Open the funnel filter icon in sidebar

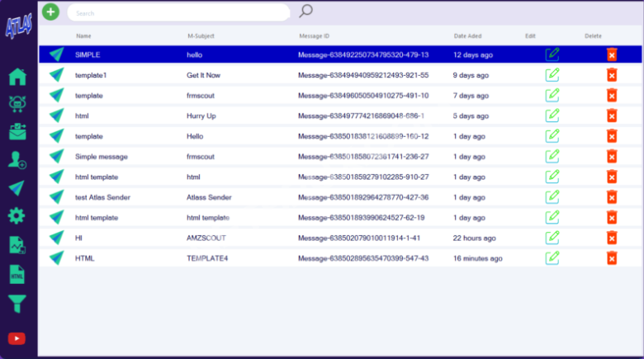(x=17, y=303)
